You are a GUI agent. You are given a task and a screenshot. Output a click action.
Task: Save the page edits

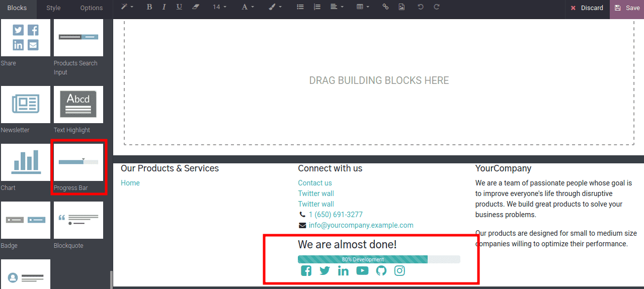point(627,8)
